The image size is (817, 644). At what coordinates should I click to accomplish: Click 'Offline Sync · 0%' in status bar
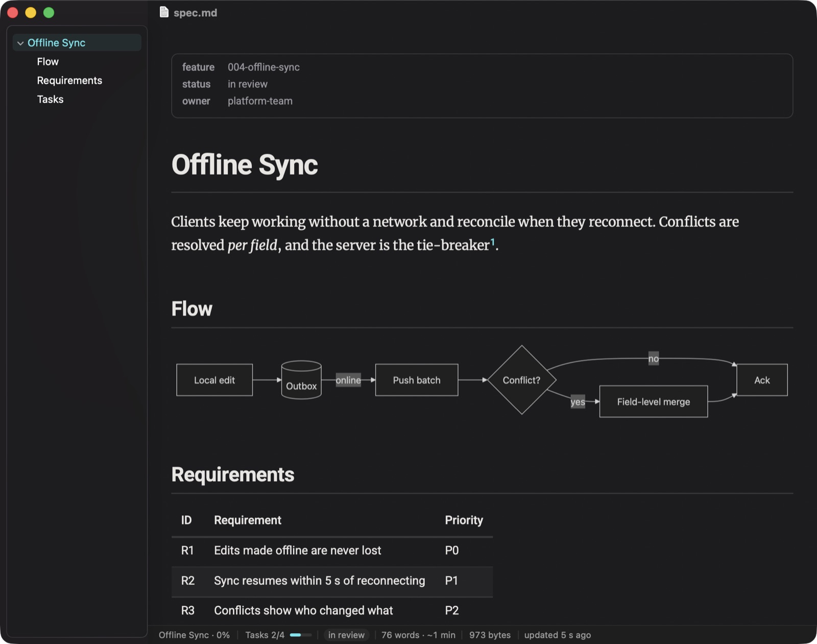[x=194, y=635]
